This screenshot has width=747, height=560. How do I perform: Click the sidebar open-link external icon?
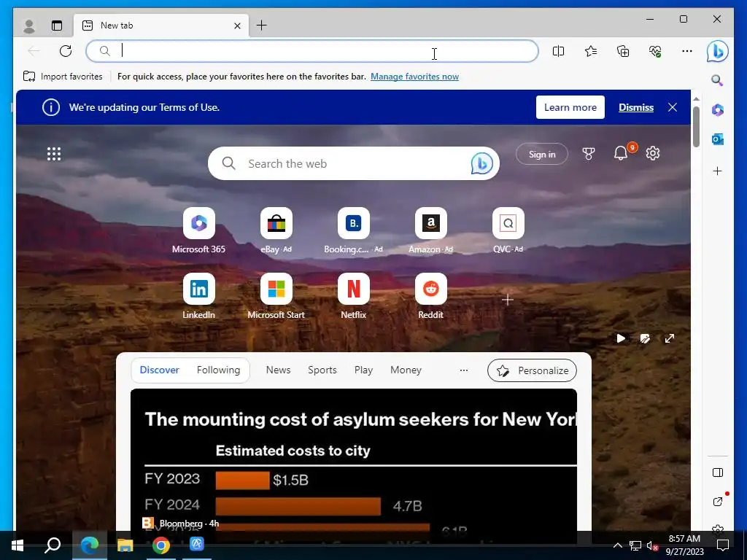718,502
